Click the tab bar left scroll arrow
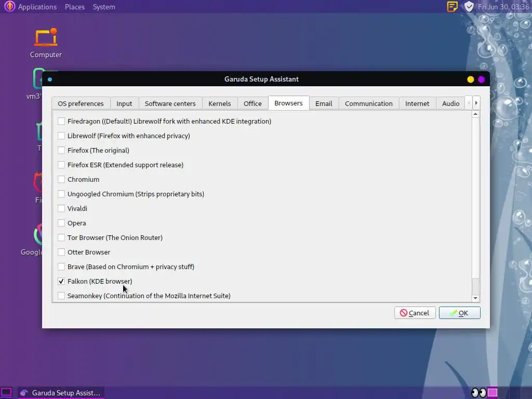The width and height of the screenshot is (532, 399). tap(469, 103)
